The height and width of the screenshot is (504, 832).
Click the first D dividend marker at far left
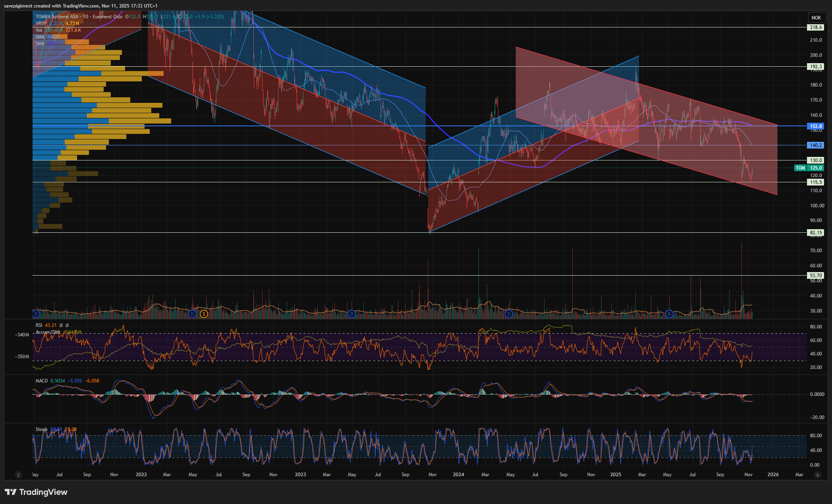[36, 314]
